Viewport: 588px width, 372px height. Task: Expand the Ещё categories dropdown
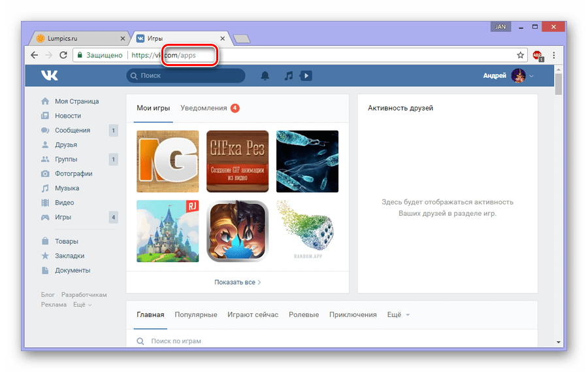point(399,314)
